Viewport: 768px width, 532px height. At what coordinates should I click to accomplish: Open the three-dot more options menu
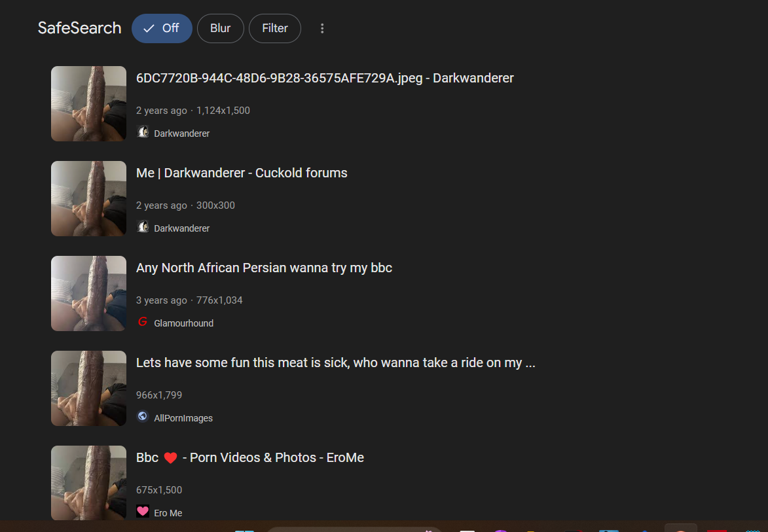[321, 28]
